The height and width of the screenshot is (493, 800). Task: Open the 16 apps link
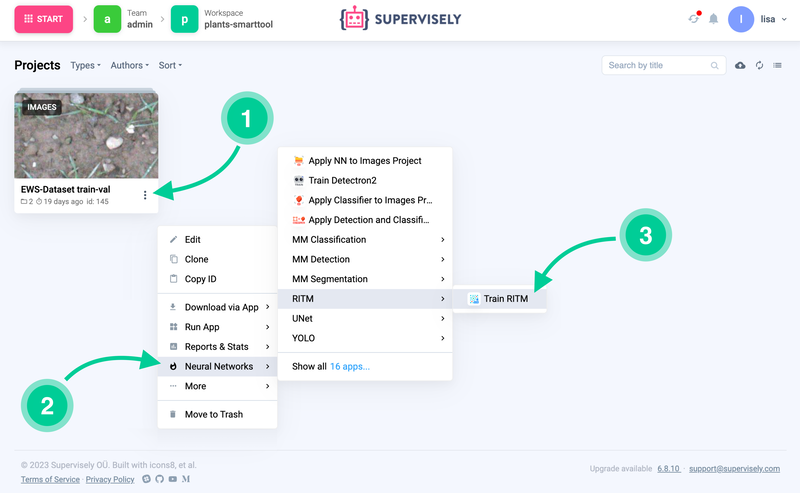(x=350, y=366)
